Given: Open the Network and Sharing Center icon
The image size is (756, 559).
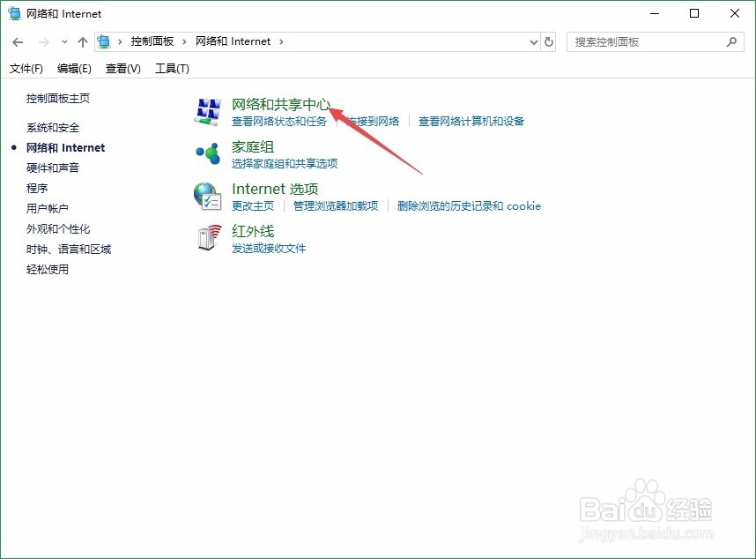Looking at the screenshot, I should [207, 110].
